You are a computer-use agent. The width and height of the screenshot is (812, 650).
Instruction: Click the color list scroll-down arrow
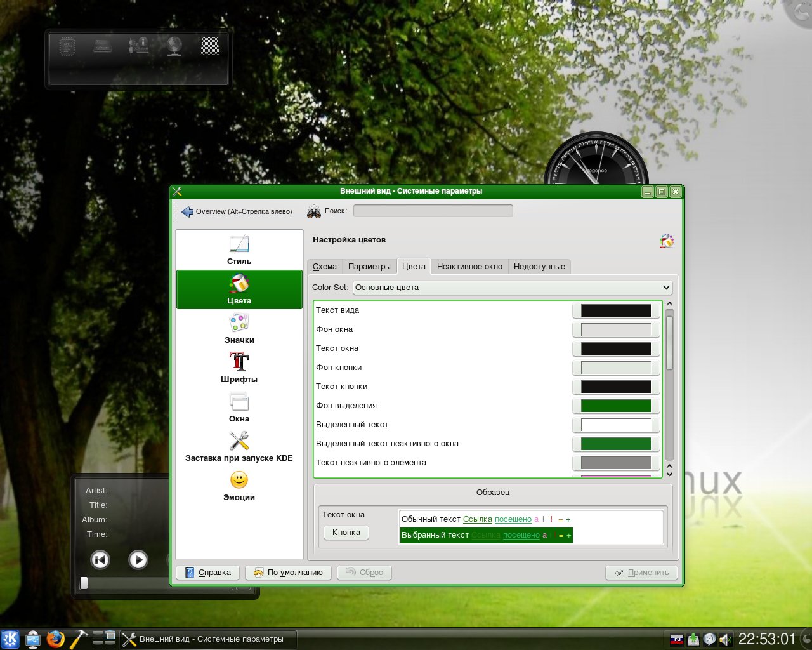click(669, 474)
